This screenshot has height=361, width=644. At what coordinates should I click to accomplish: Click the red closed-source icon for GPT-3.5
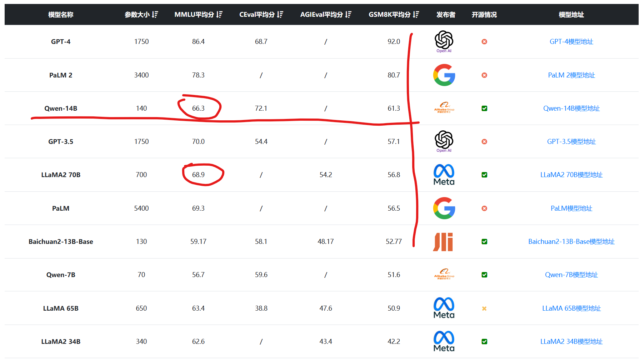coord(484,142)
